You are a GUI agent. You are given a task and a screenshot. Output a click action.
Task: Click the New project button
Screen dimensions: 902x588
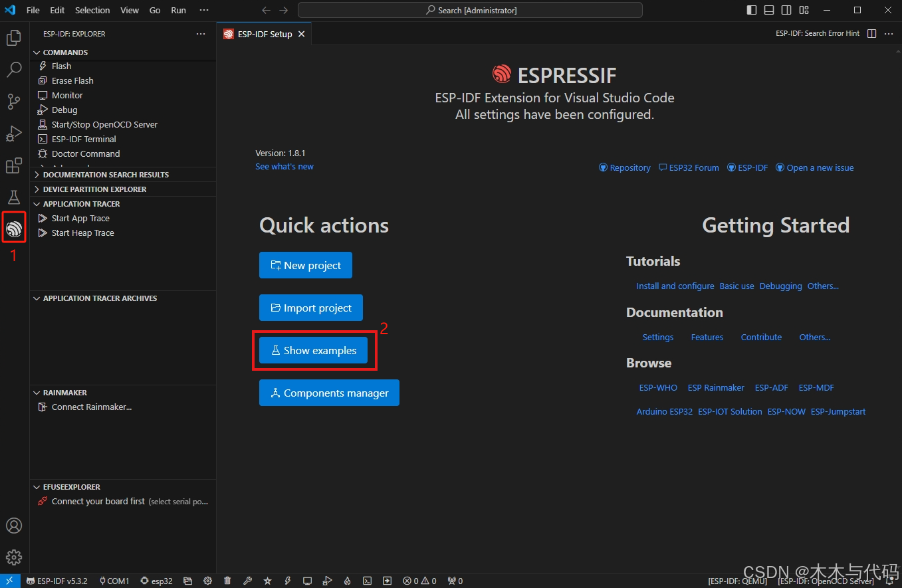tap(306, 265)
